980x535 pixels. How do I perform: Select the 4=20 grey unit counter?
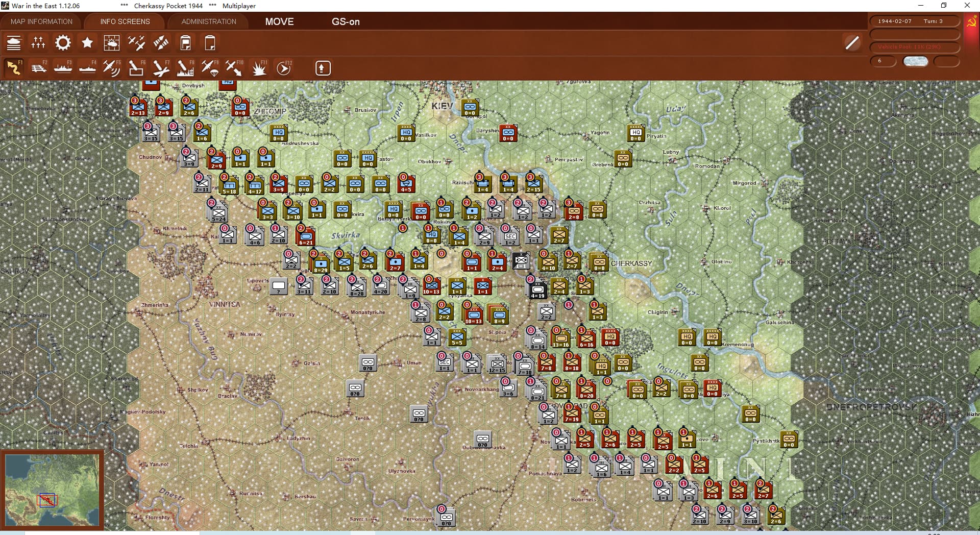[x=381, y=286]
